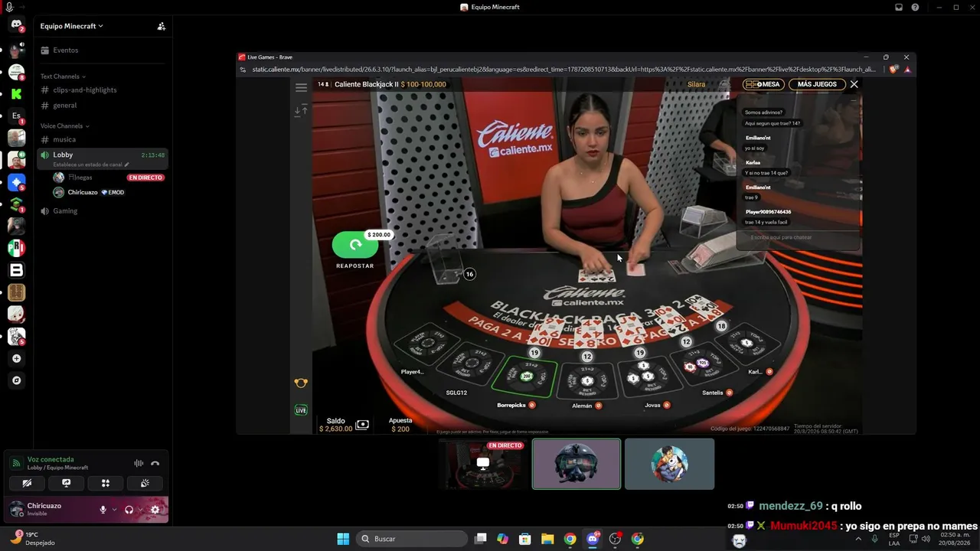Toggle Discord headphone deafen

tap(129, 510)
